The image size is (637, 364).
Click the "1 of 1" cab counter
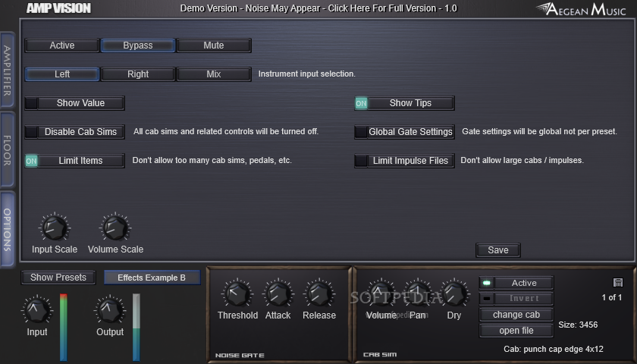(x=612, y=297)
